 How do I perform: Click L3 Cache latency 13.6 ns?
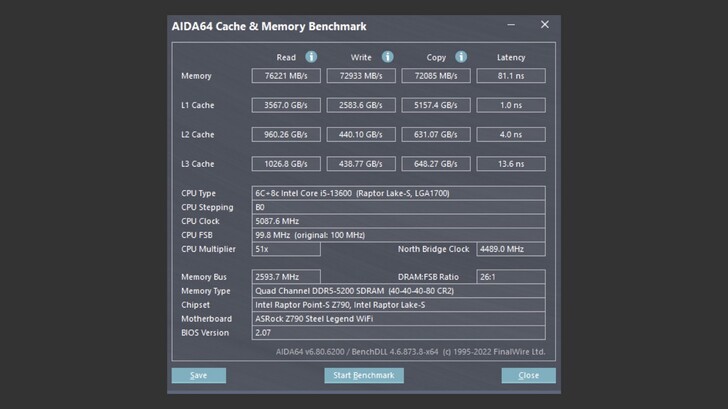511,164
